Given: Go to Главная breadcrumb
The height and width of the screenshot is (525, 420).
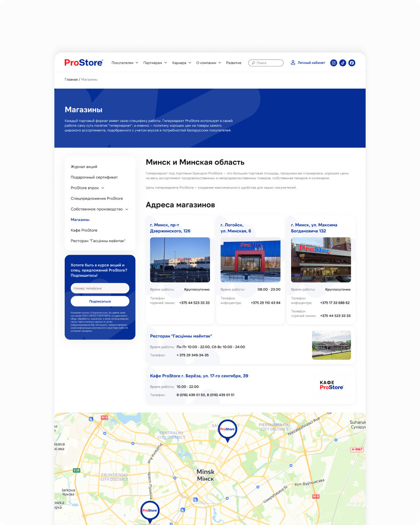Looking at the screenshot, I should 71,80.
